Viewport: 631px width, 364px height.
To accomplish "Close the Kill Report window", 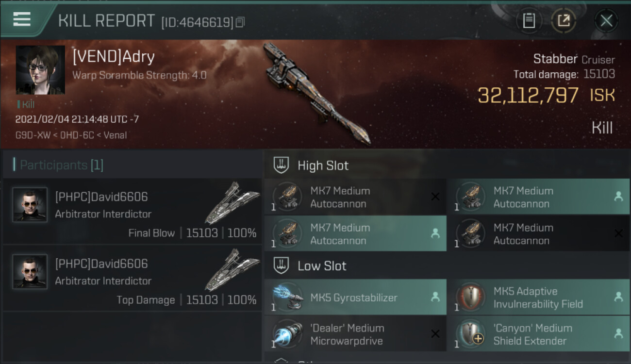I will (x=606, y=20).
